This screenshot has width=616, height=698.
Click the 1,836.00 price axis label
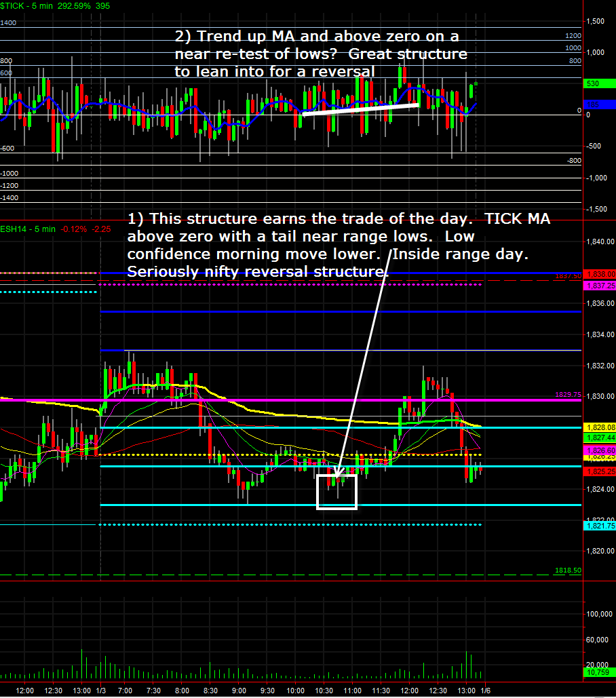[600, 303]
